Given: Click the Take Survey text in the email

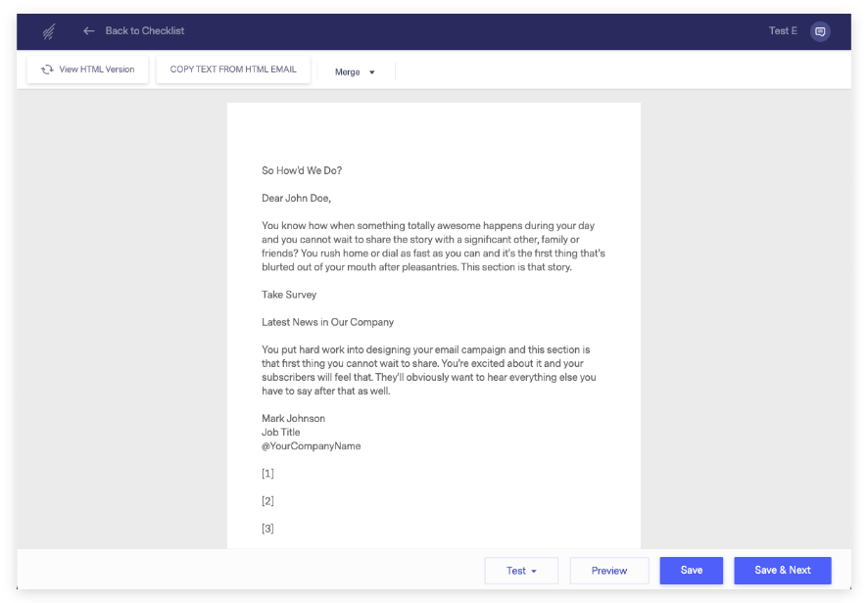Looking at the screenshot, I should coord(288,294).
